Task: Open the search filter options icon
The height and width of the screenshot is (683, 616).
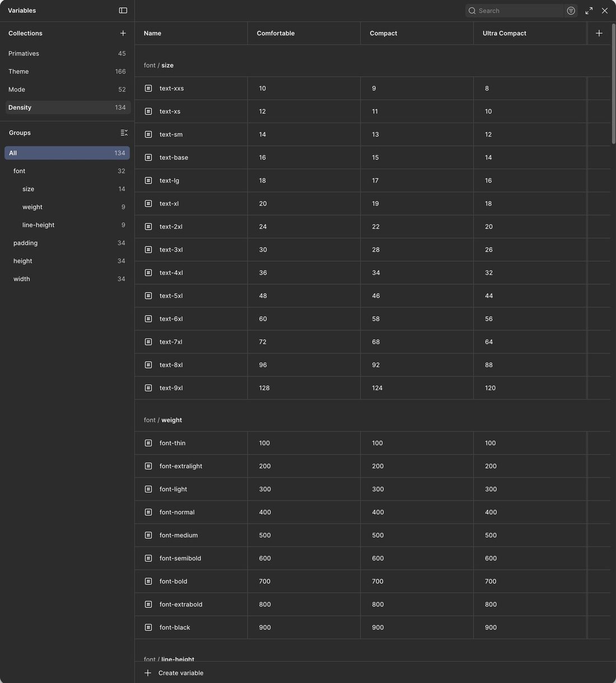Action: tap(571, 11)
